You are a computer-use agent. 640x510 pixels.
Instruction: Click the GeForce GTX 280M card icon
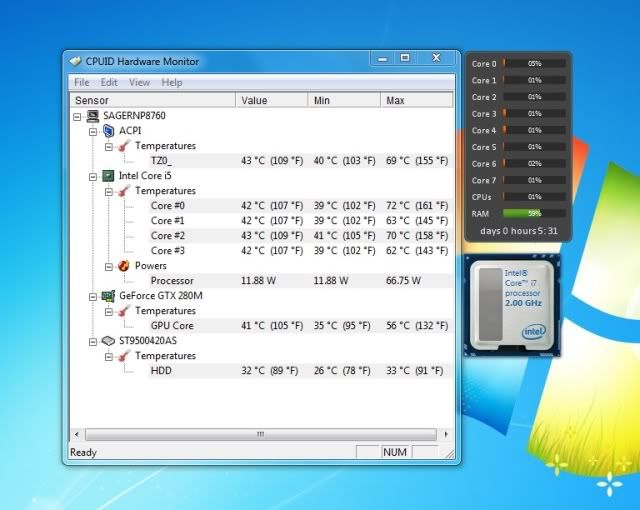point(108,296)
